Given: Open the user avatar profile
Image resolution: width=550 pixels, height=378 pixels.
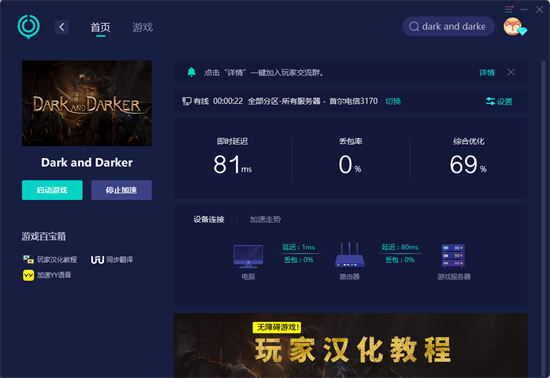Looking at the screenshot, I should (x=513, y=27).
